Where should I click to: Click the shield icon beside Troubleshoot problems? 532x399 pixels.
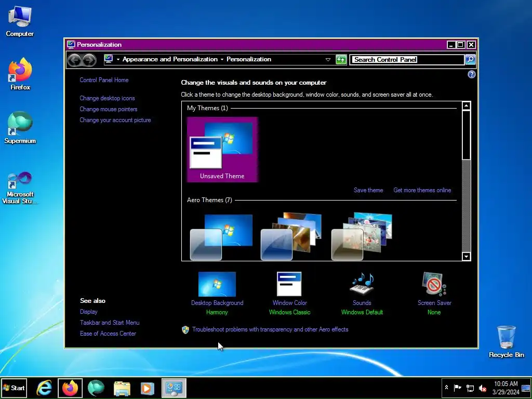(x=185, y=330)
